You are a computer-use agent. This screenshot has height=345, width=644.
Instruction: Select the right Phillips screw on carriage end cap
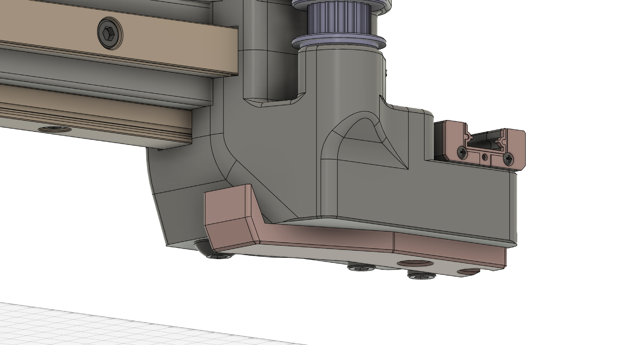[x=508, y=158]
